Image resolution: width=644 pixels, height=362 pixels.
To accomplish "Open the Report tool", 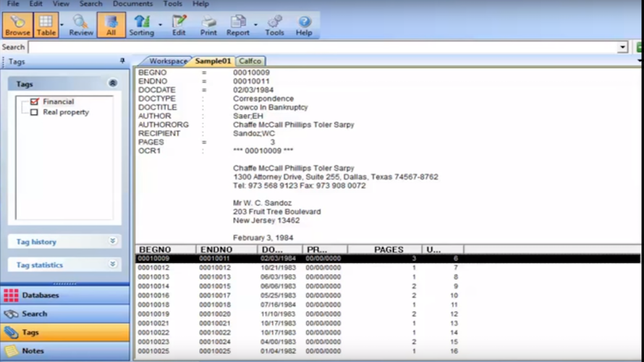I will (237, 25).
